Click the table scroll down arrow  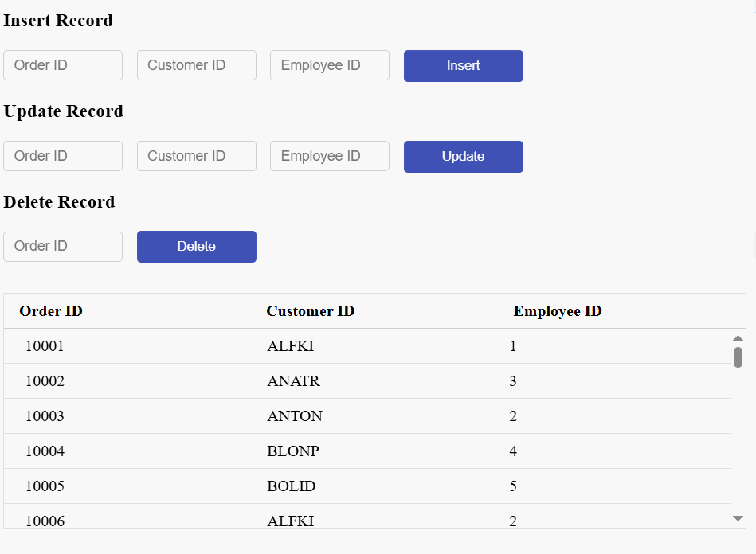(738, 518)
